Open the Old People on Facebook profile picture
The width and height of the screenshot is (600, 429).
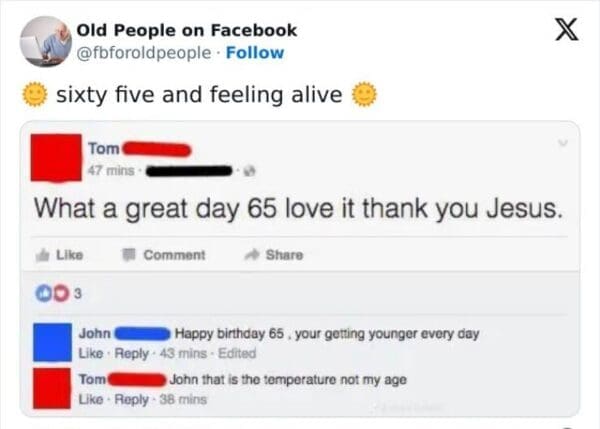[43, 41]
